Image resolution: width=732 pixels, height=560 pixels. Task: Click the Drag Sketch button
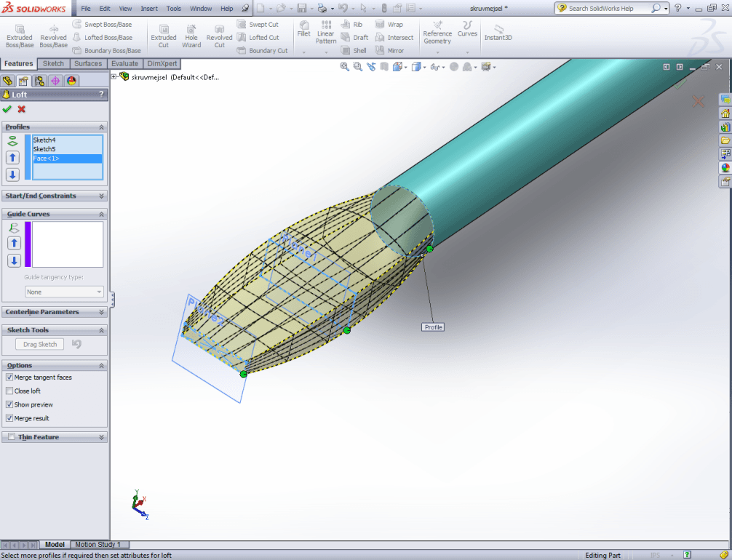tap(40, 344)
